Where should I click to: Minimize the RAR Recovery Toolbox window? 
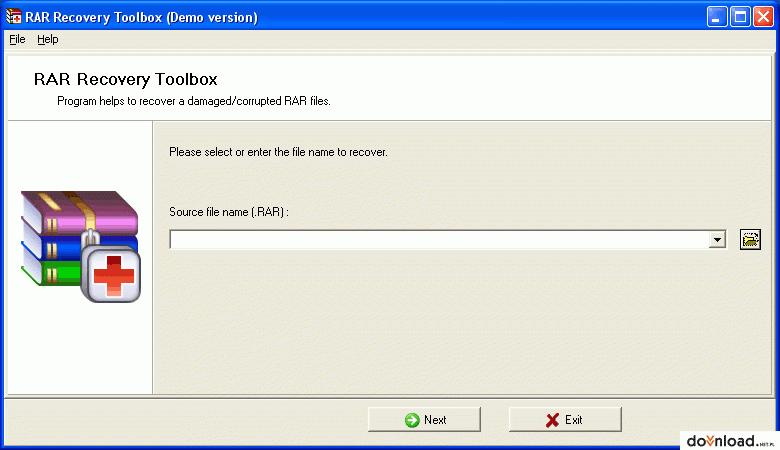pyautogui.click(x=717, y=17)
